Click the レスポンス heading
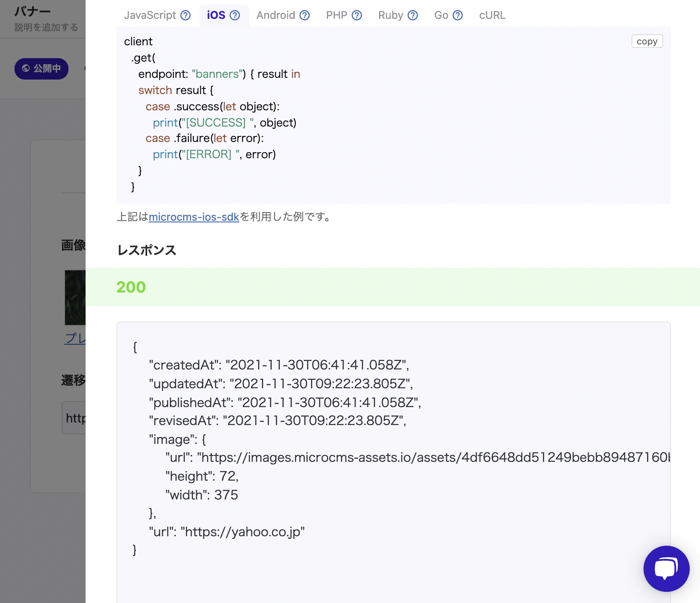700x603 pixels. coord(147,250)
